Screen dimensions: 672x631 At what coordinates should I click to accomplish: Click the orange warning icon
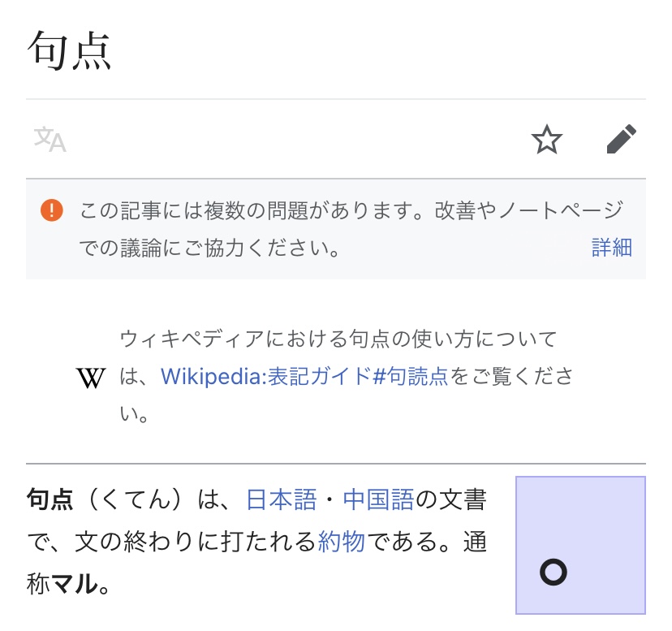click(51, 210)
